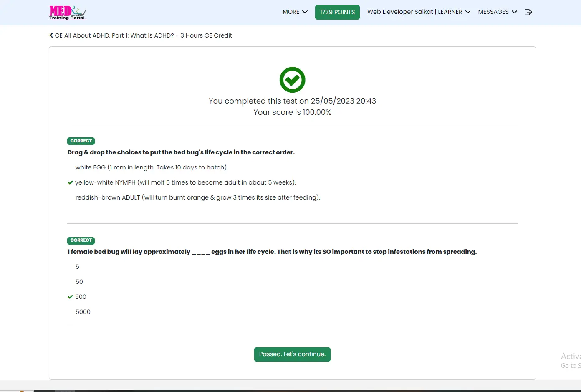Click the checkmark beside the NYMPH answer
The image size is (581, 392).
click(70, 182)
